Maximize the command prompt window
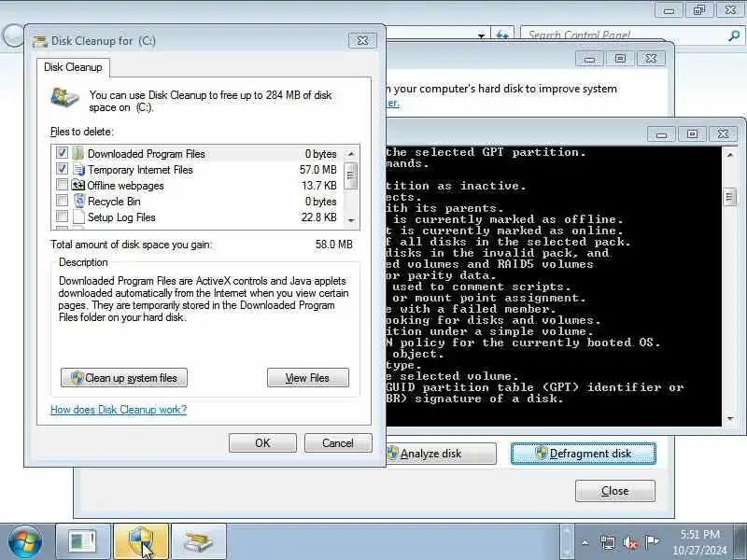 [692, 134]
